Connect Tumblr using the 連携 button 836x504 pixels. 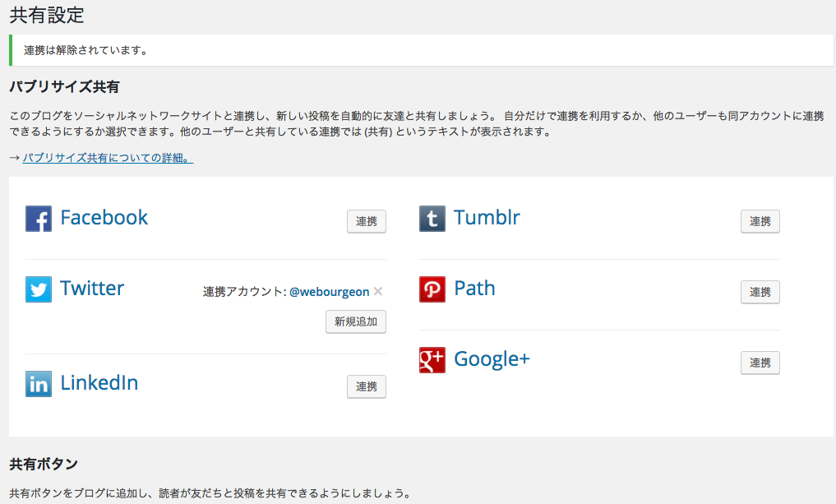[x=760, y=221]
